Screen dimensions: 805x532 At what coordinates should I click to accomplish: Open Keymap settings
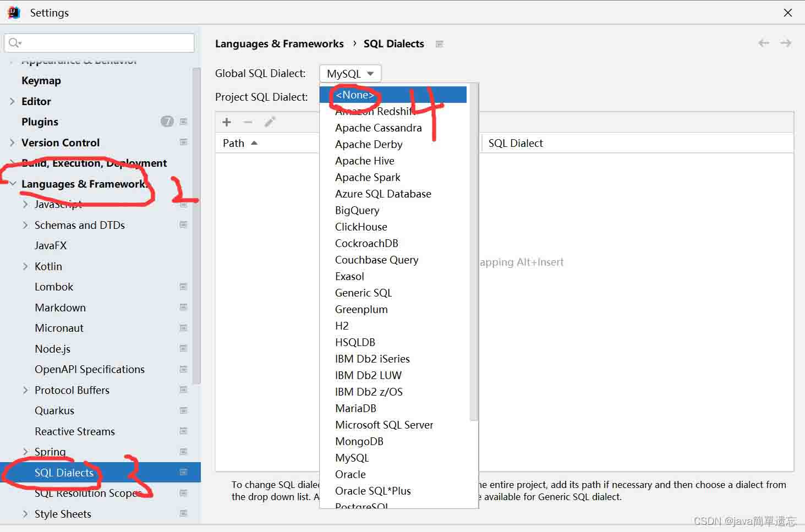point(41,81)
